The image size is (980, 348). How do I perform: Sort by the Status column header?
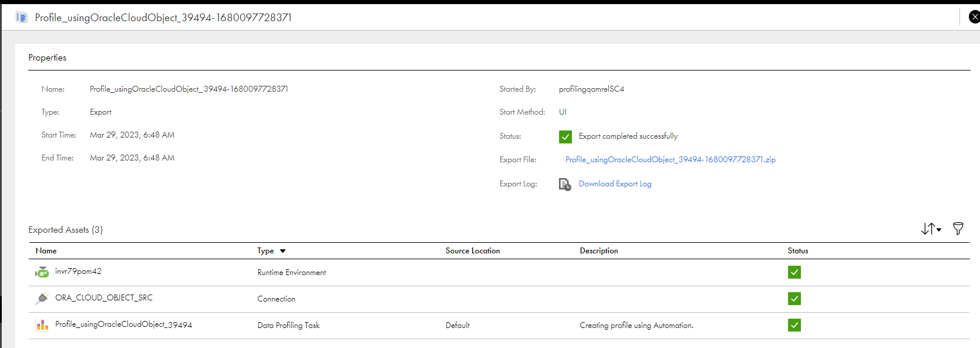tap(798, 250)
